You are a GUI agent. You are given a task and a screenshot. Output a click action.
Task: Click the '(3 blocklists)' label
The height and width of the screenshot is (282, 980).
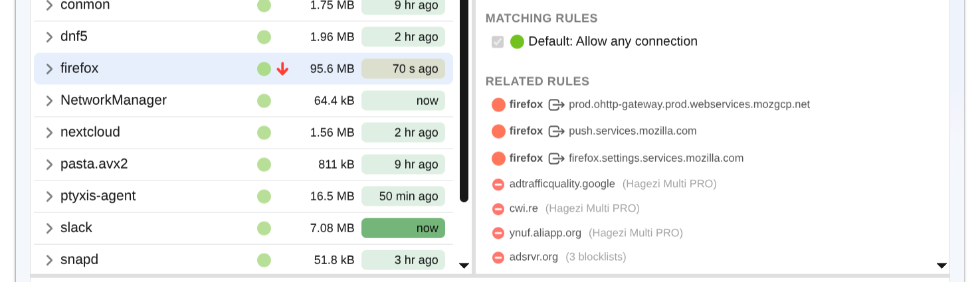click(596, 257)
